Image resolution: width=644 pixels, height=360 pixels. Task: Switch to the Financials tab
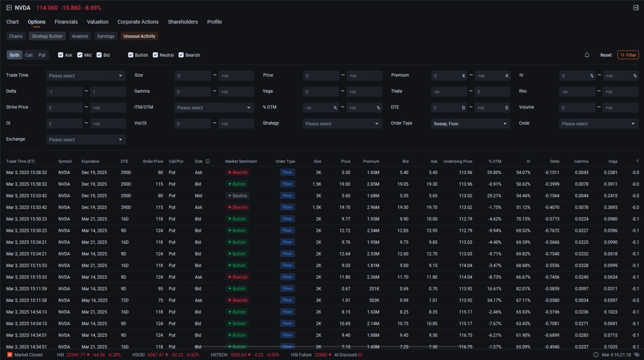pyautogui.click(x=66, y=22)
